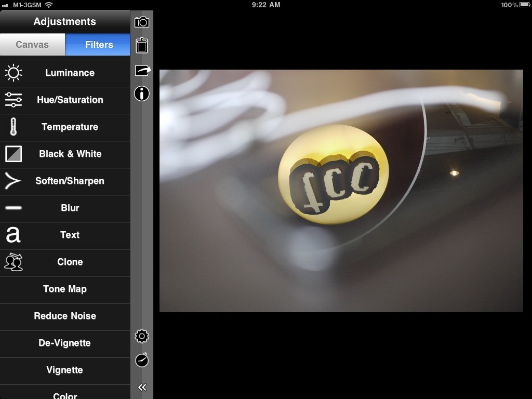Click the Blur dash icon
Viewport: 532px width, 399px height.
coord(14,208)
